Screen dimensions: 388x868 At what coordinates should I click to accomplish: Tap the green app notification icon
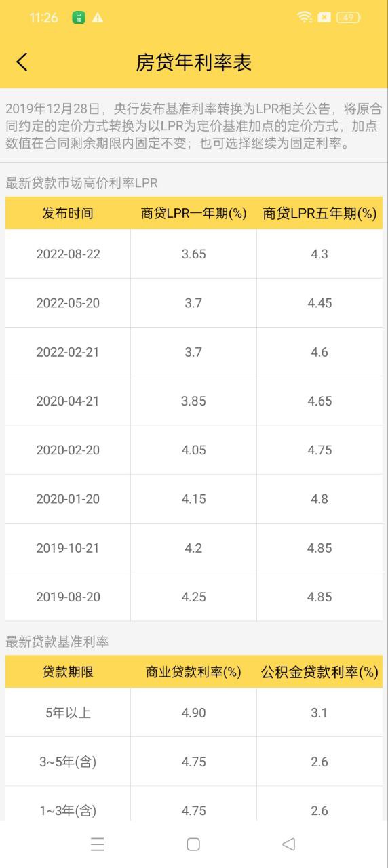pos(79,18)
